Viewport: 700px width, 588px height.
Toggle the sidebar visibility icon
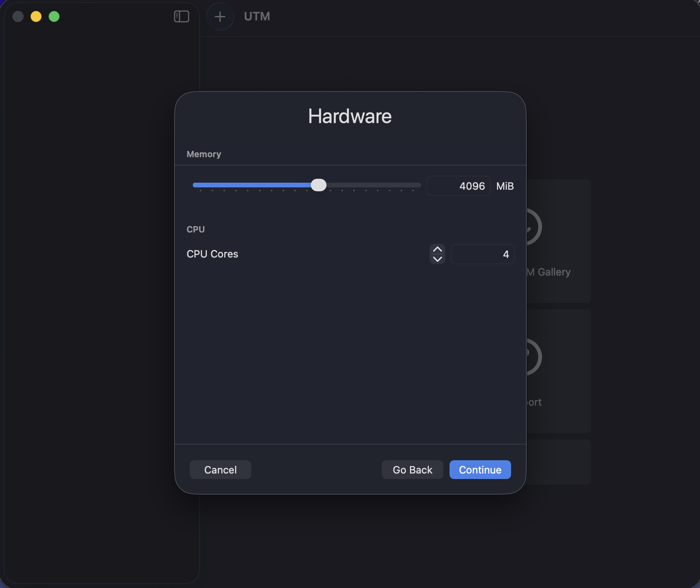point(181,16)
